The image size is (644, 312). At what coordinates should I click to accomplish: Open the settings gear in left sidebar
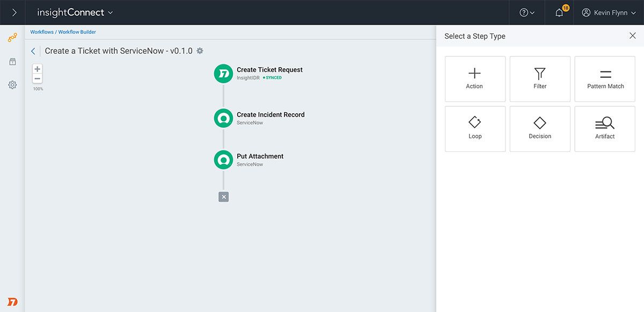tap(12, 85)
